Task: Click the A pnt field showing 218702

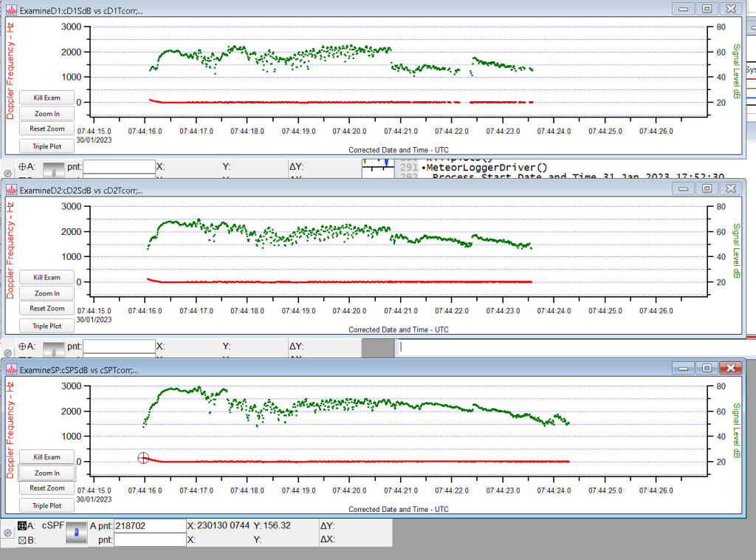Action: pos(149,526)
